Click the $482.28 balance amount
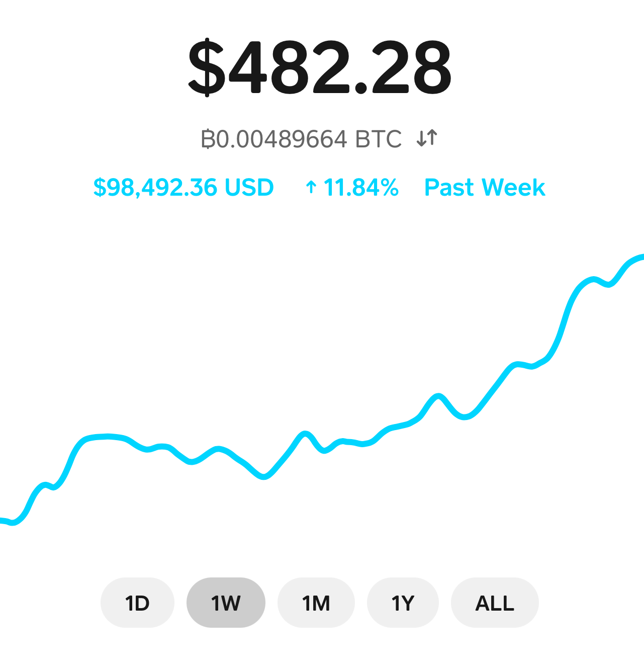Image resolution: width=644 pixels, height=671 pixels. pyautogui.click(x=320, y=68)
